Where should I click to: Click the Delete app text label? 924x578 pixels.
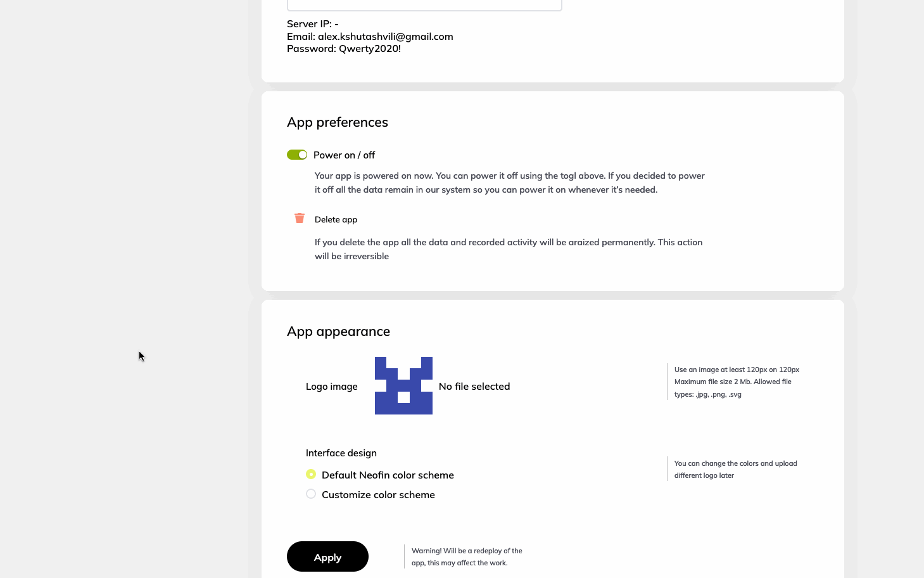pos(336,219)
